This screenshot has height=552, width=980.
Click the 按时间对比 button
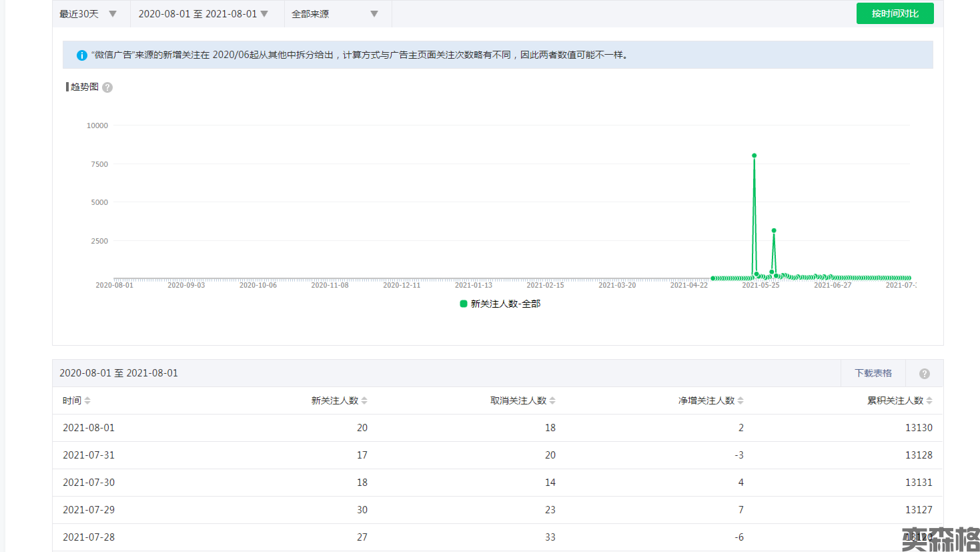895,13
